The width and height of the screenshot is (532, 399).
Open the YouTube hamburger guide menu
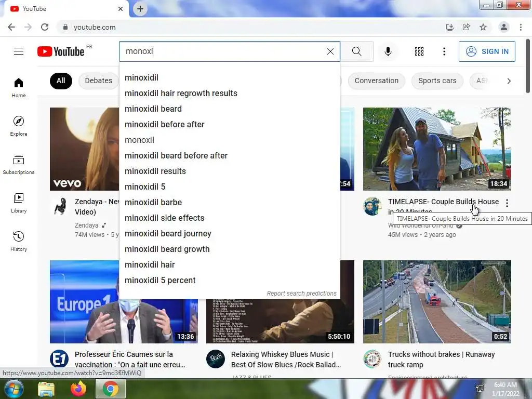(19, 51)
